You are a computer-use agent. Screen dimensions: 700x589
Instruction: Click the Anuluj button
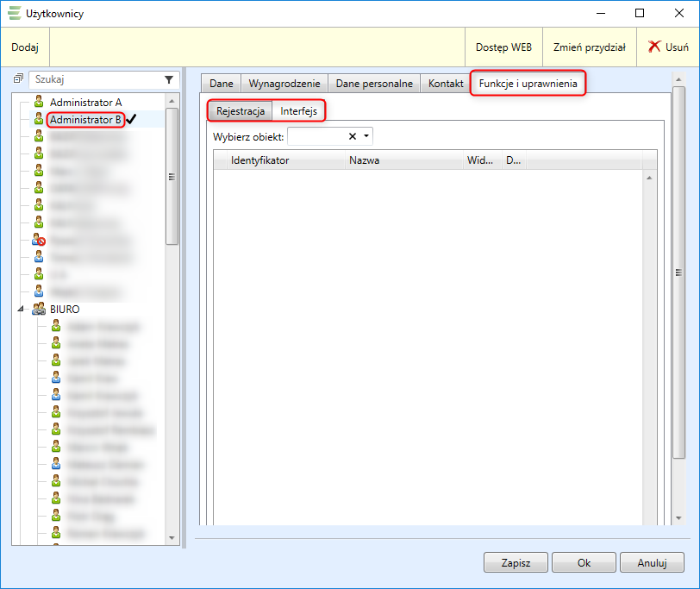pyautogui.click(x=652, y=562)
